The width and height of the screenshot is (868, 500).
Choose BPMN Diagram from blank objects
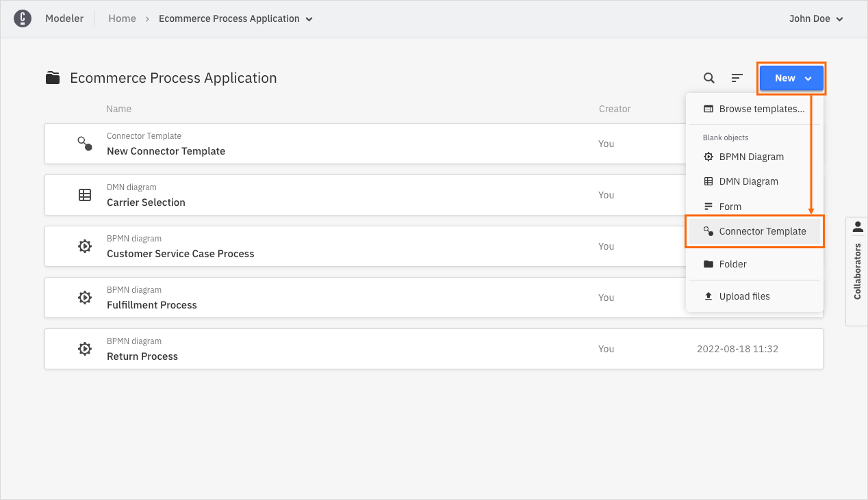coord(751,157)
